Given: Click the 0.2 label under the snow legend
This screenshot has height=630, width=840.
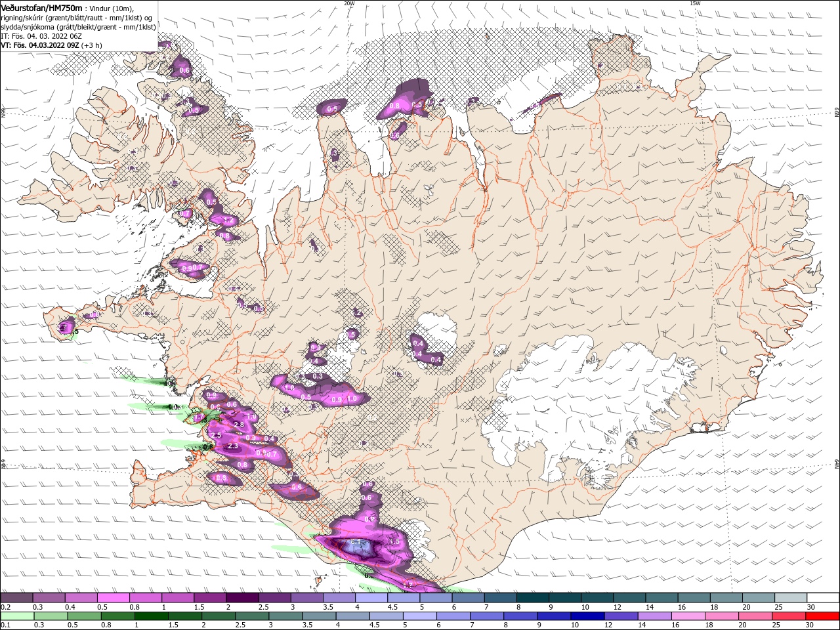Looking at the screenshot, I should coord(5,607).
